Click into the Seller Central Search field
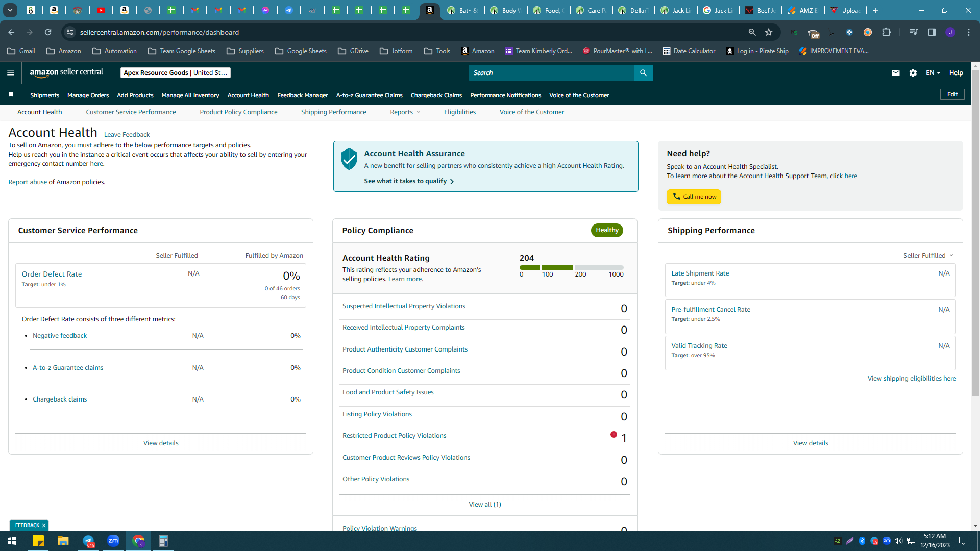The width and height of the screenshot is (980, 551). [x=551, y=73]
